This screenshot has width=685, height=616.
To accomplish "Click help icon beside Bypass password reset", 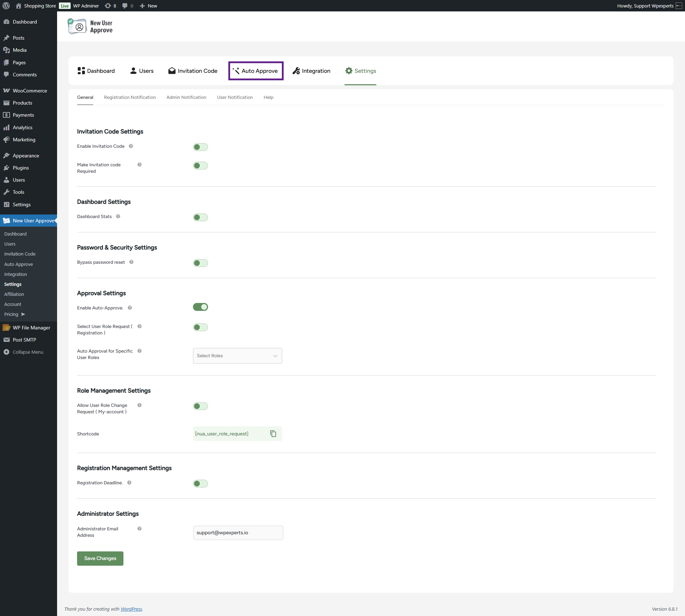I will pos(131,262).
